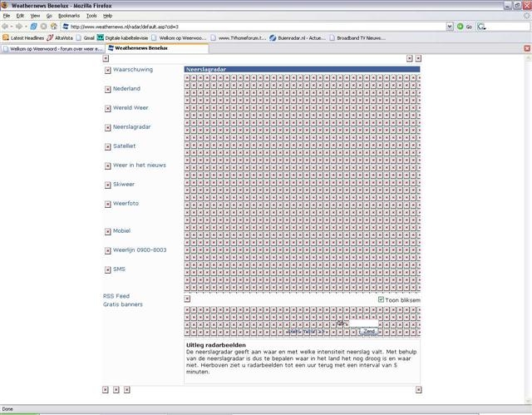
Task: Click the Back arrow navigation button
Action: click(5, 26)
